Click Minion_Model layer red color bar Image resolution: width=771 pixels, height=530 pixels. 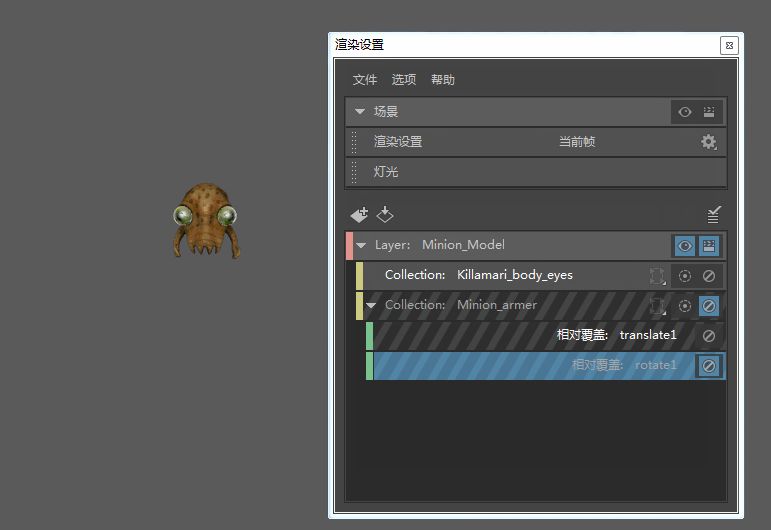click(x=350, y=245)
